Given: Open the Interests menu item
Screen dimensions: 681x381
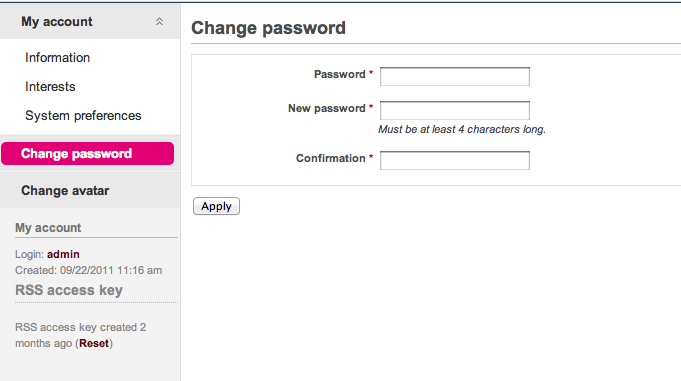Looking at the screenshot, I should coord(50,86).
